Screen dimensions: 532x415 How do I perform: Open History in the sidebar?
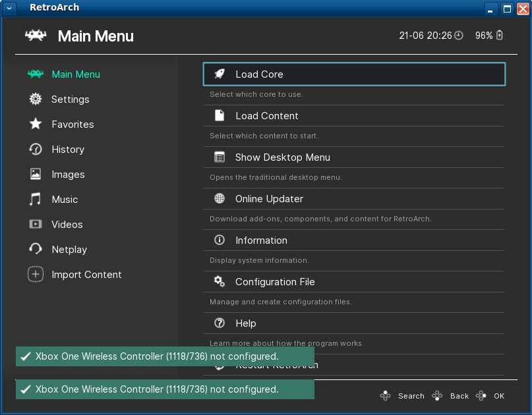pos(68,150)
